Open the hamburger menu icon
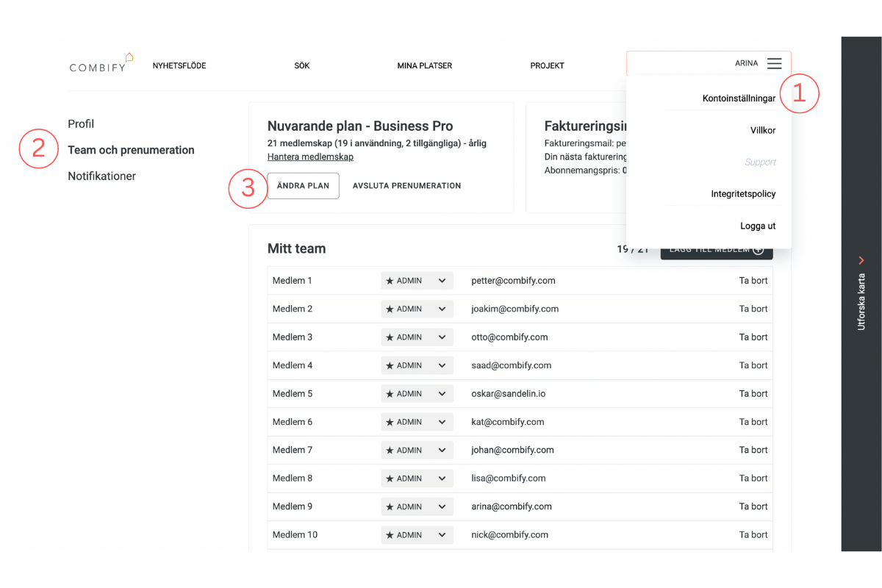The width and height of the screenshot is (882, 588). click(774, 64)
